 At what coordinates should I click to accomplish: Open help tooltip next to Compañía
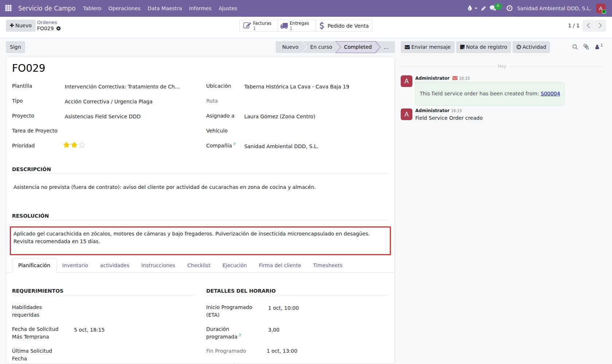tap(235, 144)
